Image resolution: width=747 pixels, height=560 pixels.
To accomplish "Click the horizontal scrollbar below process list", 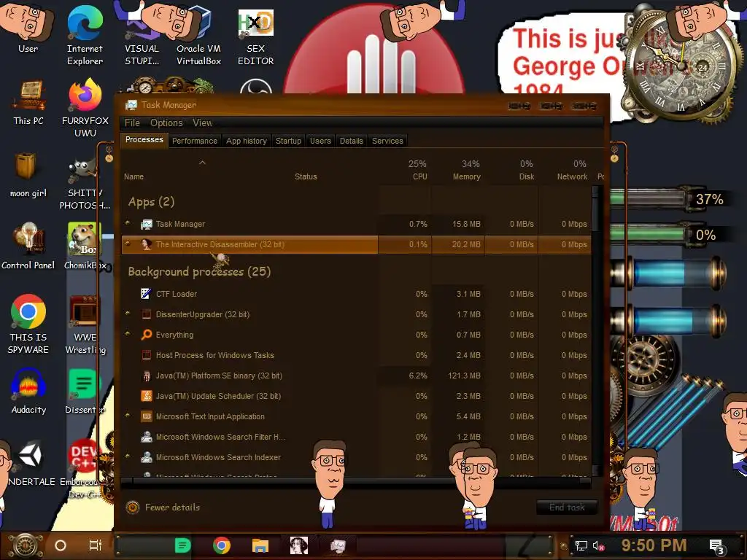I will point(355,482).
